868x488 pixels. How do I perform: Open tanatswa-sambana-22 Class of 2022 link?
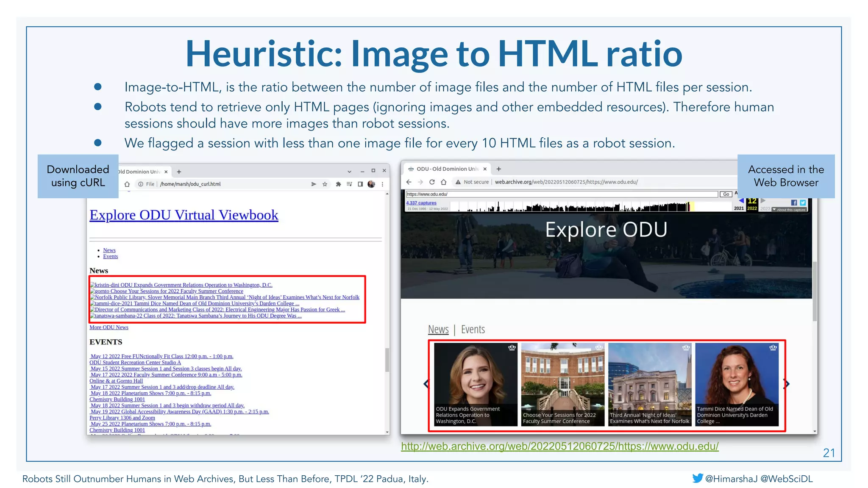pyautogui.click(x=196, y=316)
